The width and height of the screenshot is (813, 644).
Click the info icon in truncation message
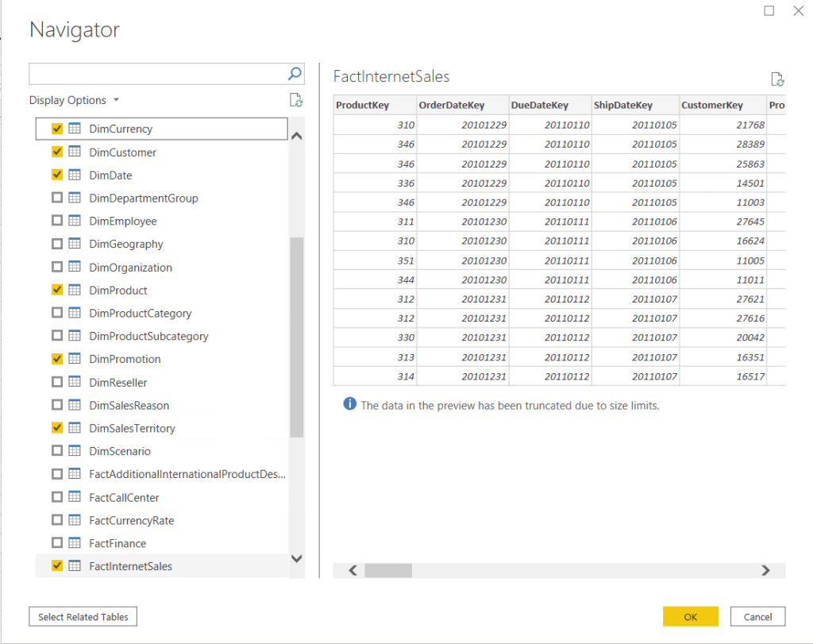tap(349, 405)
